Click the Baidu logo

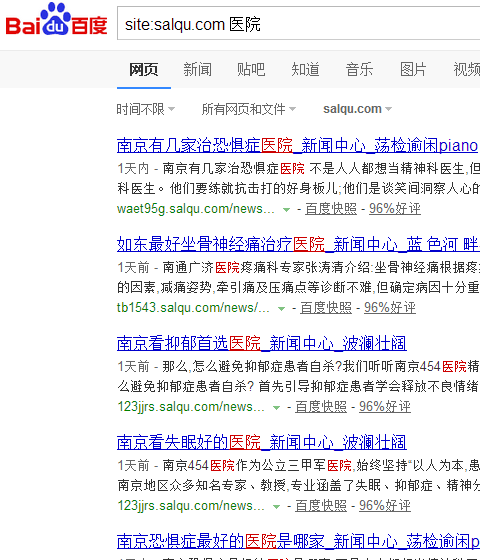[x=56, y=20]
